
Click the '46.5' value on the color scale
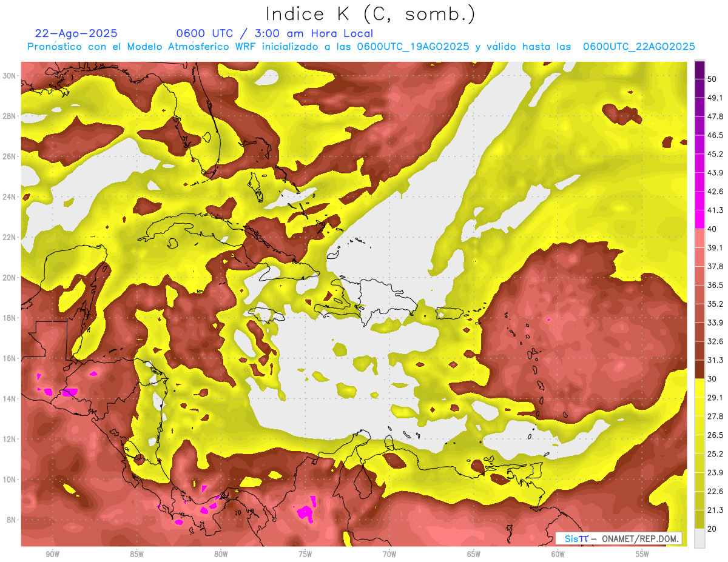pyautogui.click(x=715, y=136)
